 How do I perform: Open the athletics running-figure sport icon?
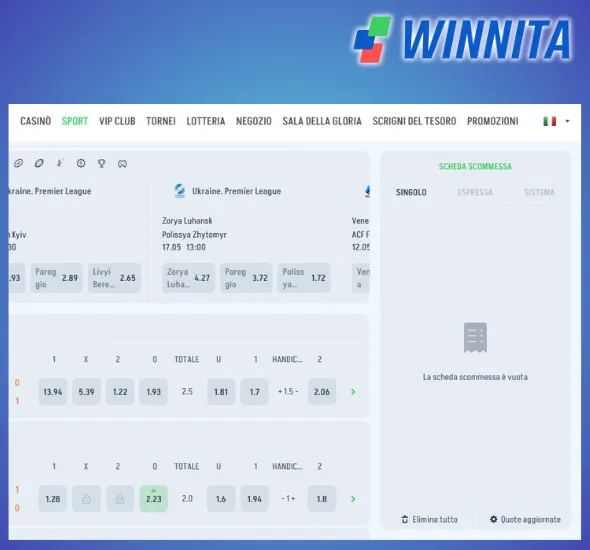(60, 163)
